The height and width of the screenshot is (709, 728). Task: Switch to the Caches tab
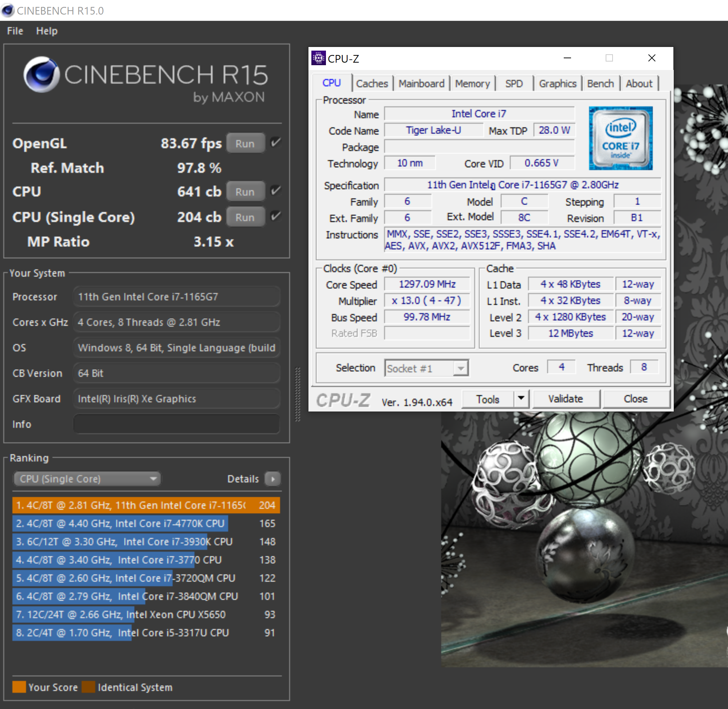pyautogui.click(x=372, y=84)
